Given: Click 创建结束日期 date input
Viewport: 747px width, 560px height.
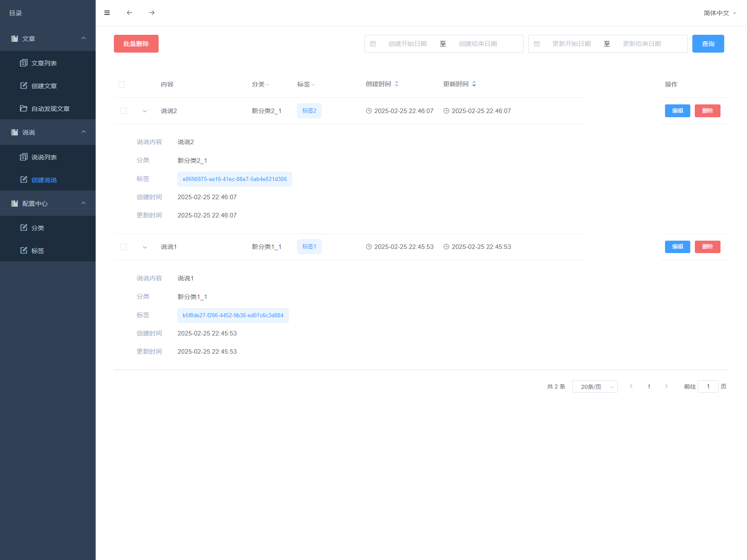Looking at the screenshot, I should (x=478, y=44).
